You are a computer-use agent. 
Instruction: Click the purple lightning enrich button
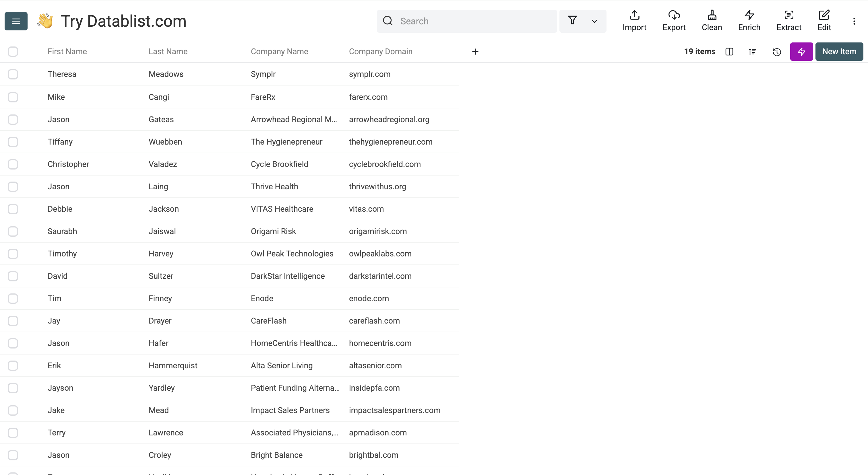801,52
